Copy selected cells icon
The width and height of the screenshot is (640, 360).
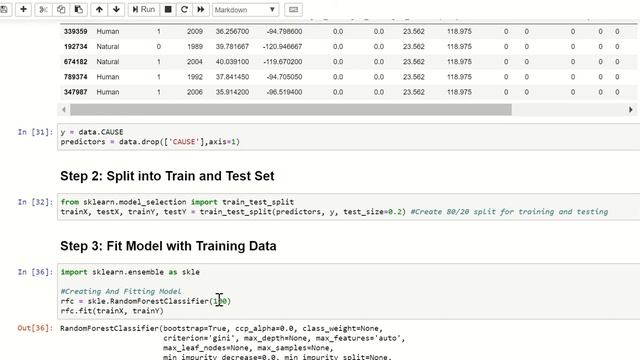click(x=61, y=9)
